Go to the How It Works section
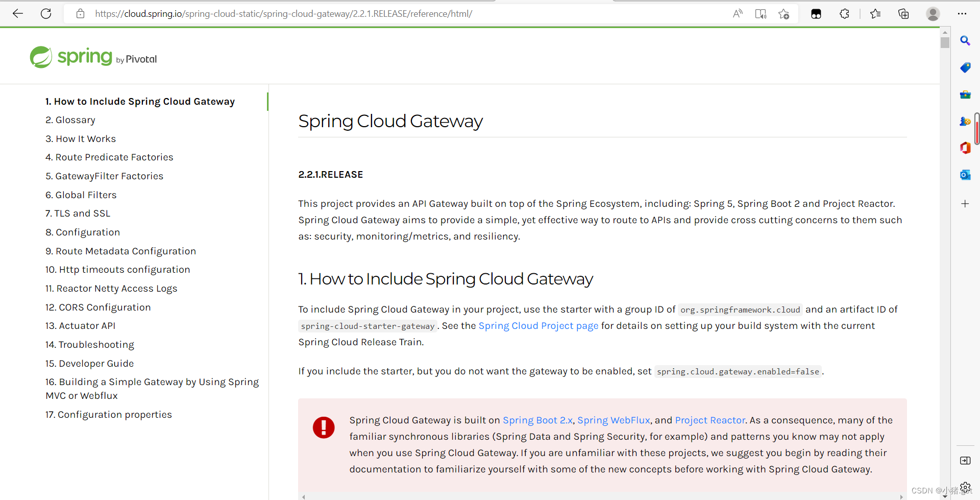Screen dimensions: 980x500 [81, 139]
